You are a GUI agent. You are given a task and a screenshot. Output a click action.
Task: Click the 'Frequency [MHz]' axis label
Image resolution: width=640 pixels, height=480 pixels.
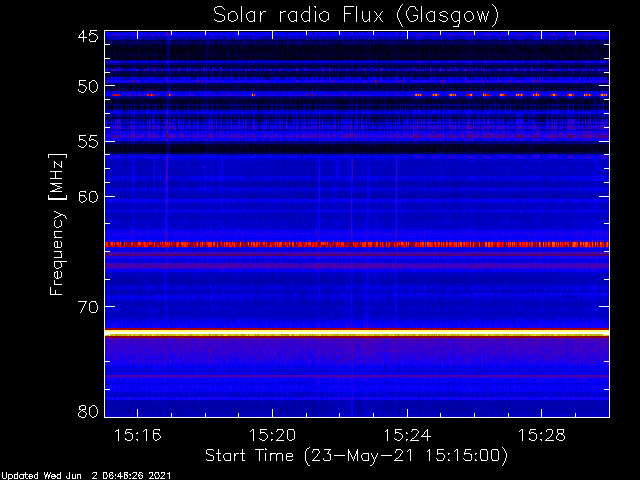[57, 224]
